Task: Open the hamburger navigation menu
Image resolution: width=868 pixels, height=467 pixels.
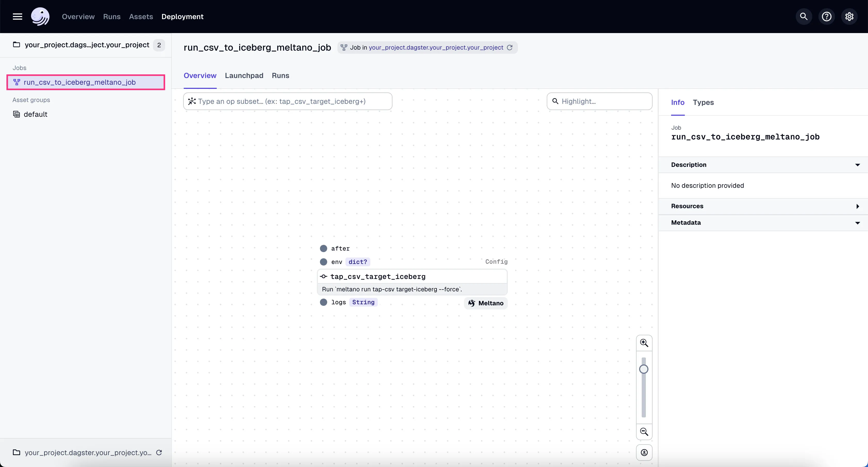Action: pyautogui.click(x=18, y=17)
